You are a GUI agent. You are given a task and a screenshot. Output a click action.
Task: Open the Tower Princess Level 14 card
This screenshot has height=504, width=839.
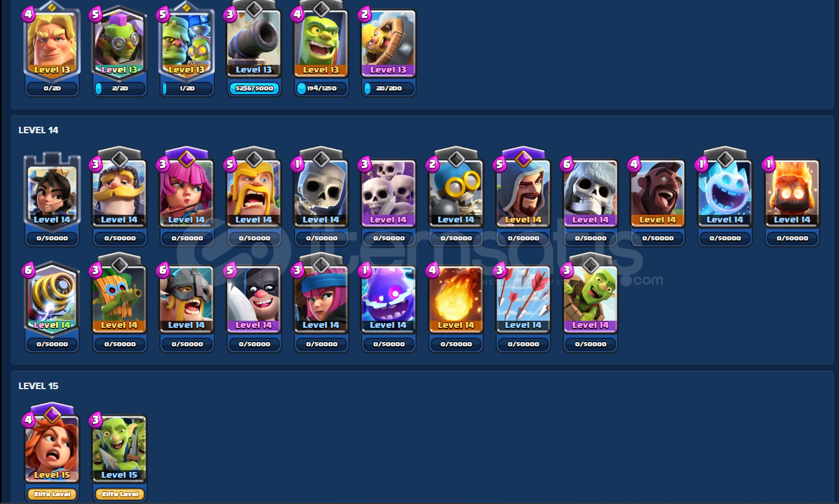(52, 190)
